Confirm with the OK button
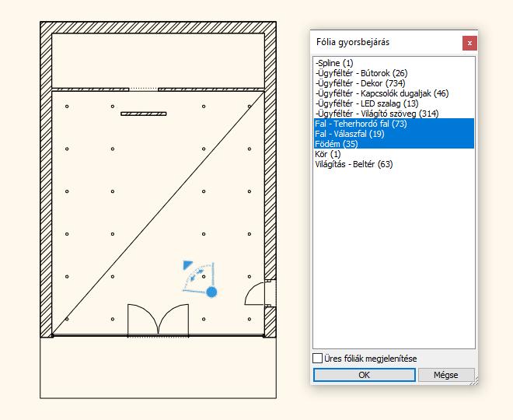Viewport: 513px width, 420px height. coord(364,375)
